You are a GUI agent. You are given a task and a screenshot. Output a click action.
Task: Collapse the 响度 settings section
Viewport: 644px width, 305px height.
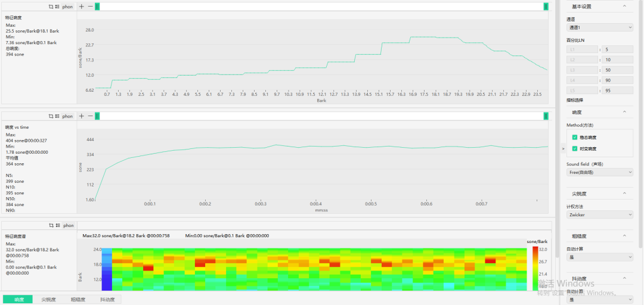624,112
